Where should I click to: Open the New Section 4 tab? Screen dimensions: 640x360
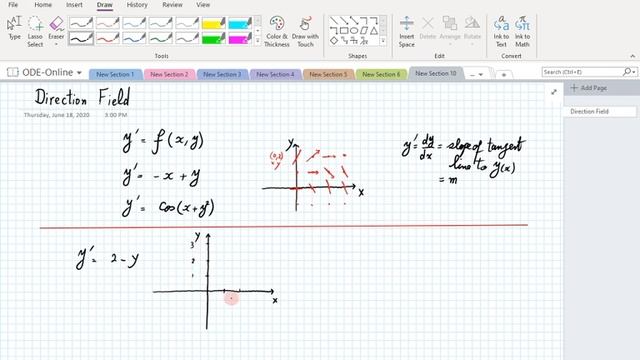click(x=275, y=74)
